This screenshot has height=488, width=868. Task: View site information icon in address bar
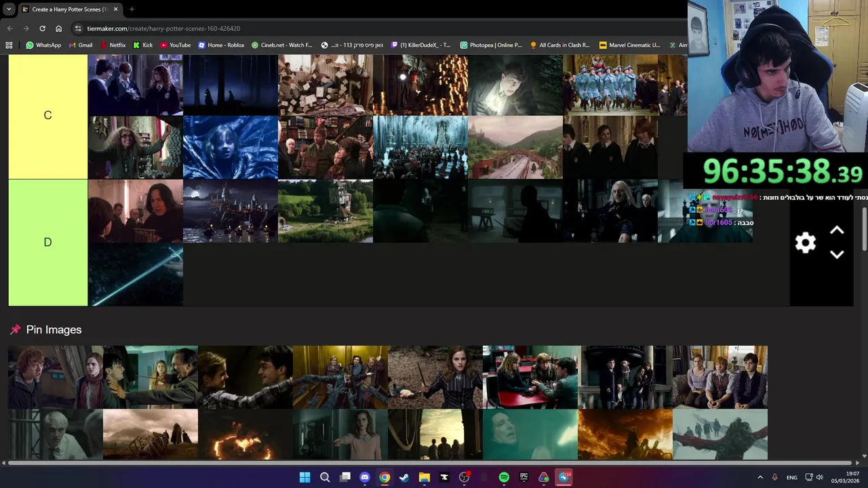pos(79,28)
